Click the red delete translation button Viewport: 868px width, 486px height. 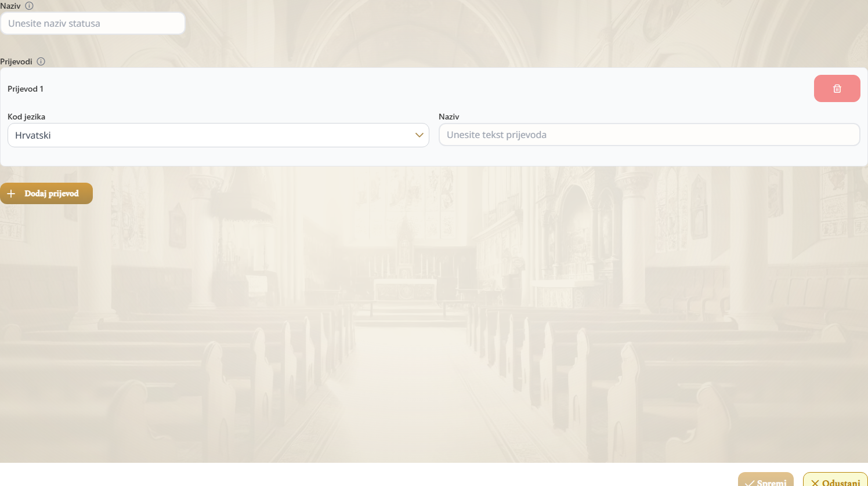[837, 89]
